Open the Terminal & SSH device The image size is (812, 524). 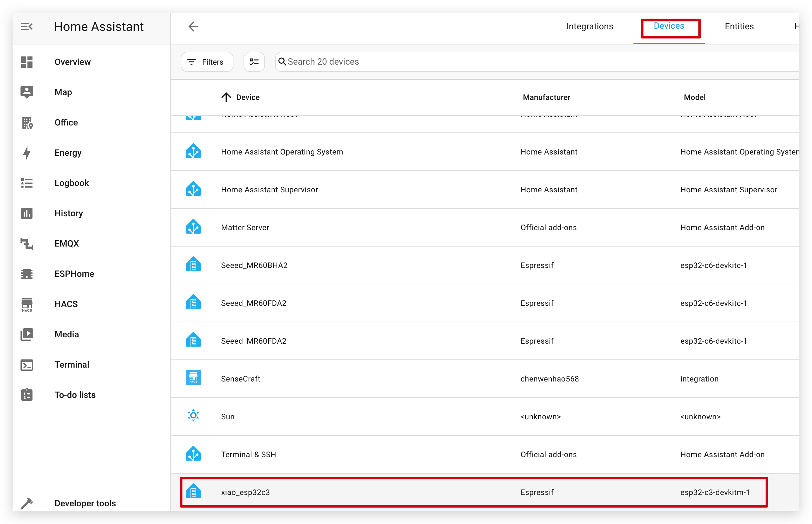point(485,454)
